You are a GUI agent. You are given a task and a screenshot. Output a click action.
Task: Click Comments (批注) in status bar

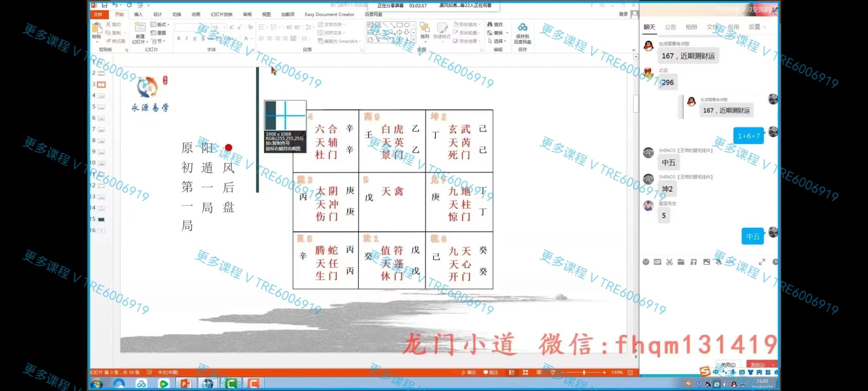[491, 372]
